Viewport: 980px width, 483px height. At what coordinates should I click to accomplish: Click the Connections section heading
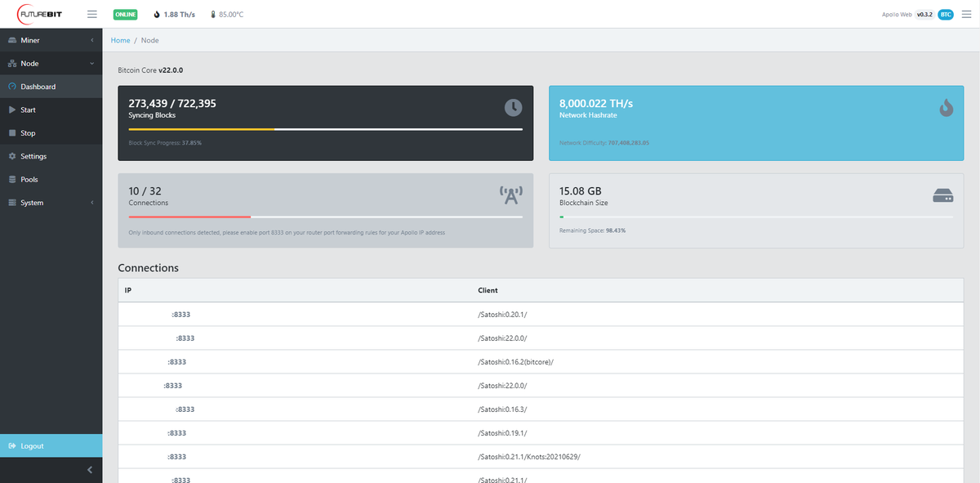(148, 268)
